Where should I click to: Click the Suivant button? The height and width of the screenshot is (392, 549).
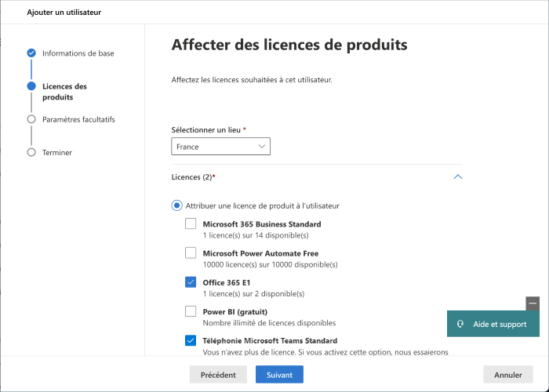pos(279,375)
